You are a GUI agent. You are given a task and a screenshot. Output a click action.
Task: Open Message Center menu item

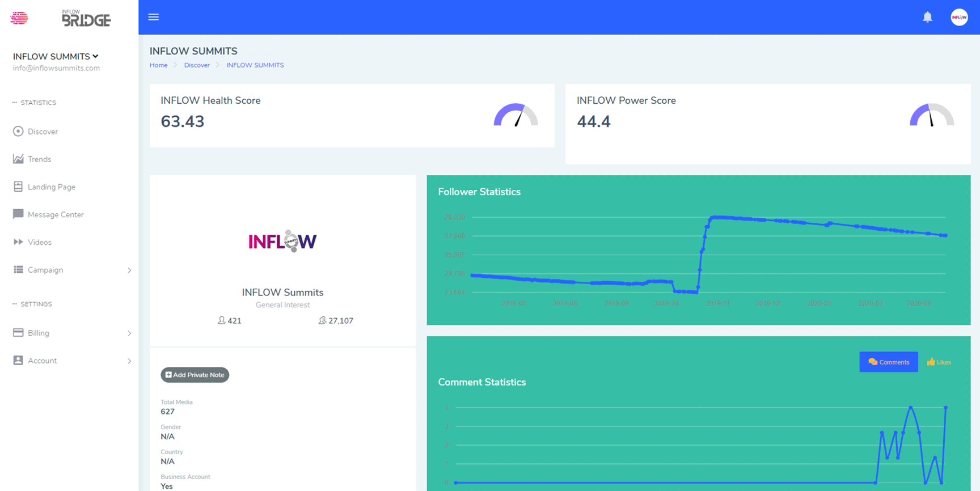click(56, 214)
